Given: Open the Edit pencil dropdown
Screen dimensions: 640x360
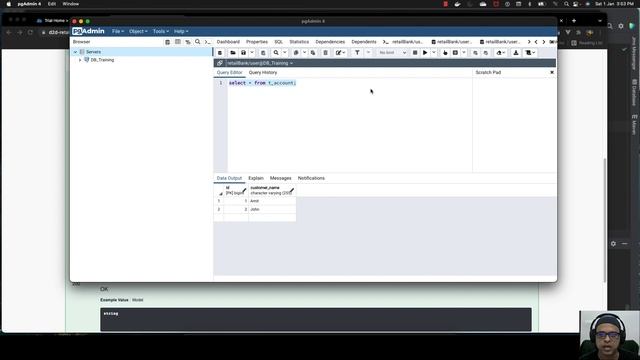Looking at the screenshot, I should [340, 53].
